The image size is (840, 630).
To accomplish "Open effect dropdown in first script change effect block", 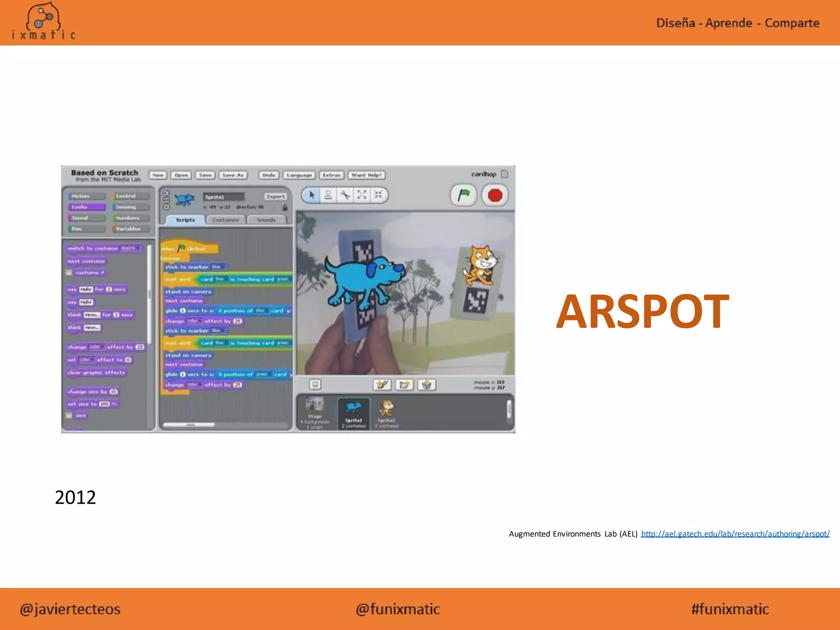I will point(194,321).
